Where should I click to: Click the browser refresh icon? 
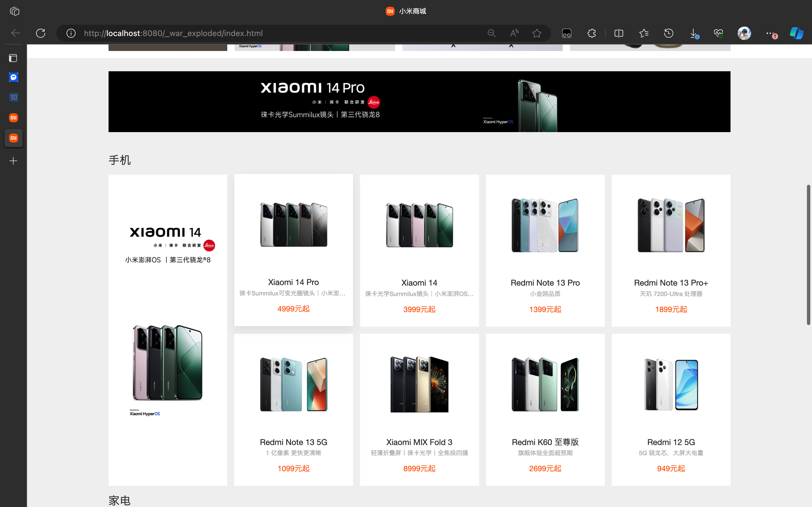[x=41, y=33]
